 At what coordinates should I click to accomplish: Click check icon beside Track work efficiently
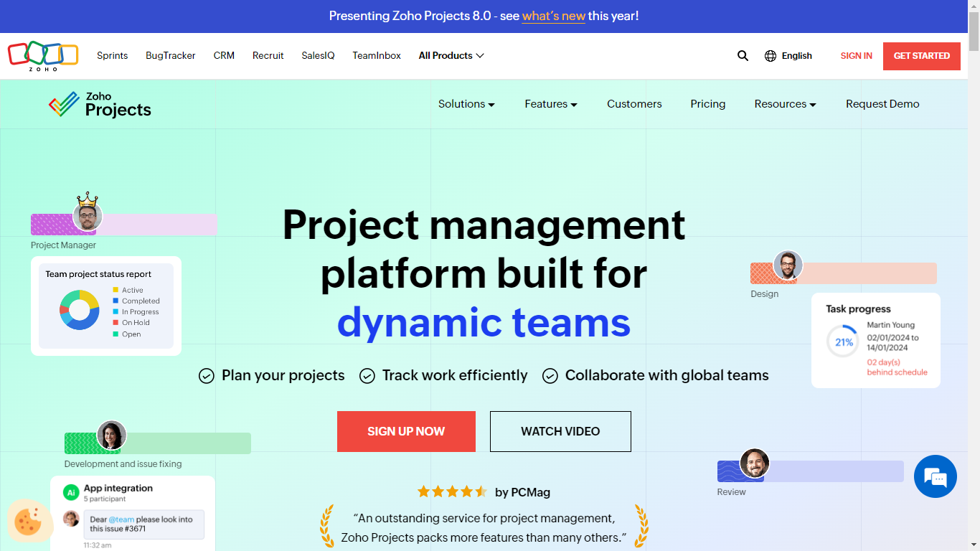(367, 376)
